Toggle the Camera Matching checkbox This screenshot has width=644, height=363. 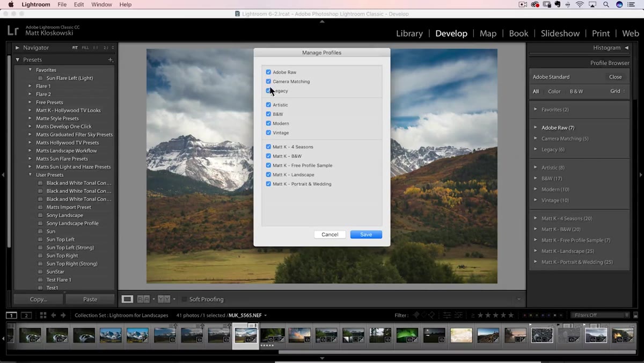pyautogui.click(x=268, y=81)
